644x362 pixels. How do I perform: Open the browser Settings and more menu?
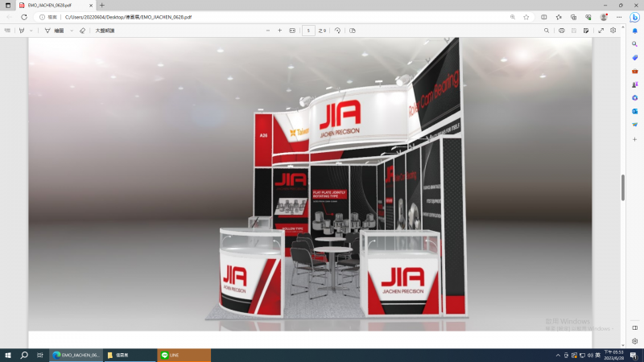[618, 17]
